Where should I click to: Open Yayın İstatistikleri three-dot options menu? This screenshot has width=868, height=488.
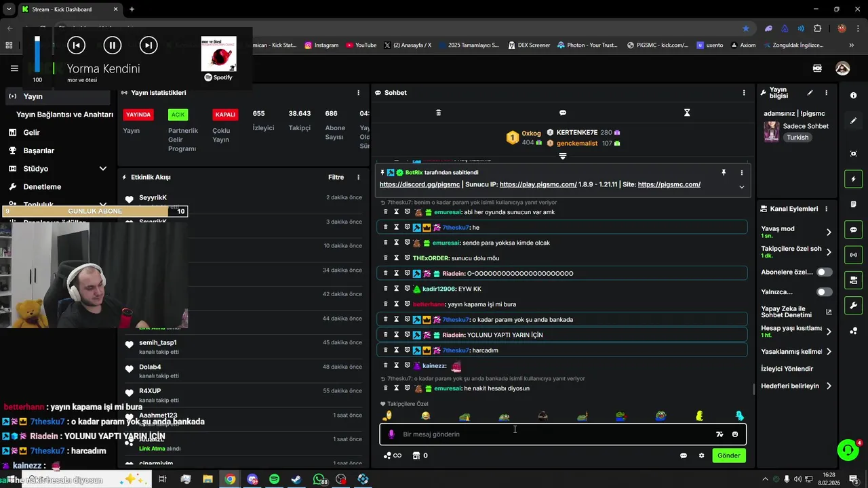(x=359, y=93)
